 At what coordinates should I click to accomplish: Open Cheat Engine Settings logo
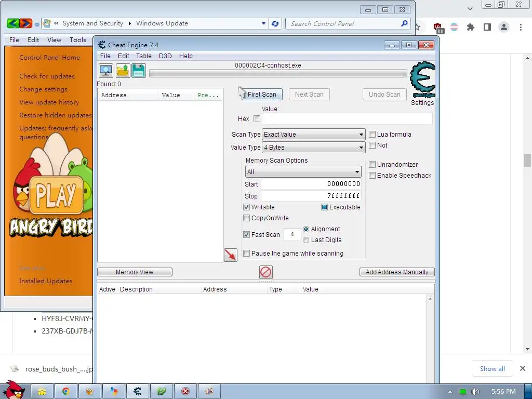tap(422, 80)
